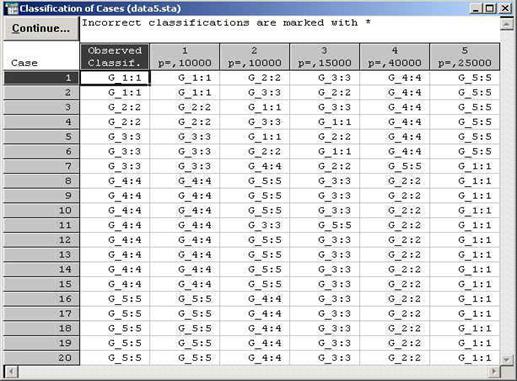Click case 8 column 5 cell G_1:1

click(x=465, y=181)
